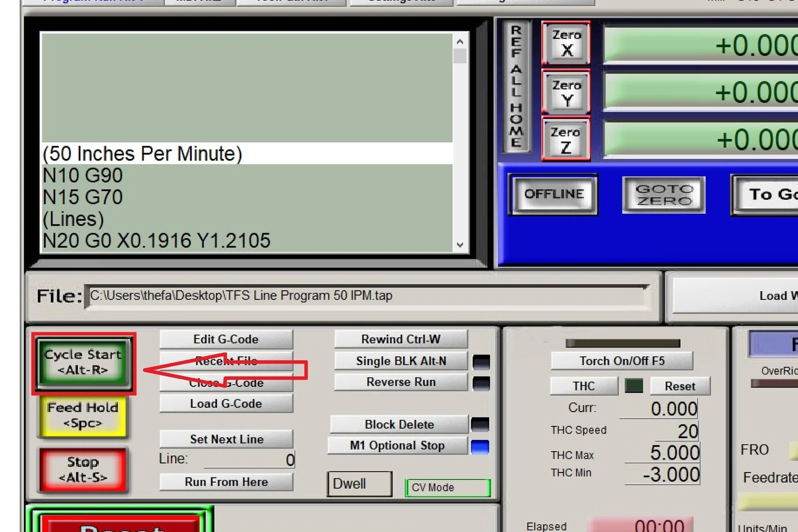Click the THC Max value field
Image resolution: width=798 pixels, height=532 pixels.
pos(662,453)
